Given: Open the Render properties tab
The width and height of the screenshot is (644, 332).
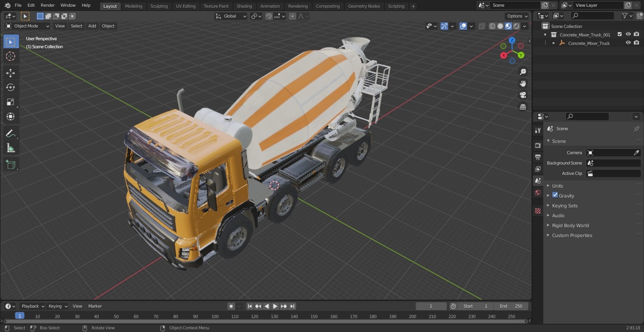Looking at the screenshot, I should 538,145.
